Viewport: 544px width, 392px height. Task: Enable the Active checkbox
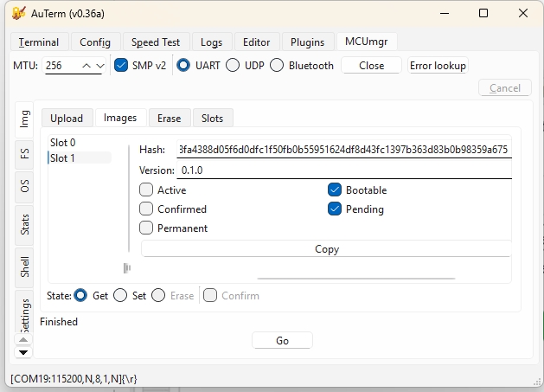[146, 190]
